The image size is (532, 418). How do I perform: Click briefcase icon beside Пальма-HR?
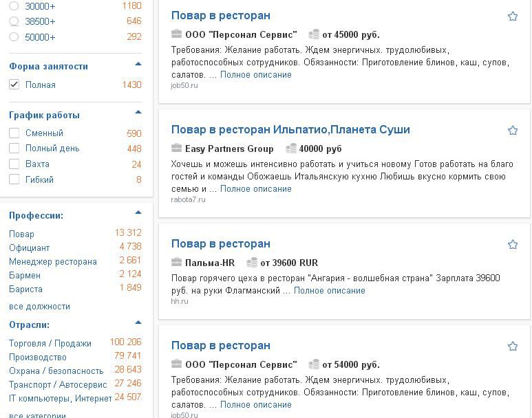point(176,263)
